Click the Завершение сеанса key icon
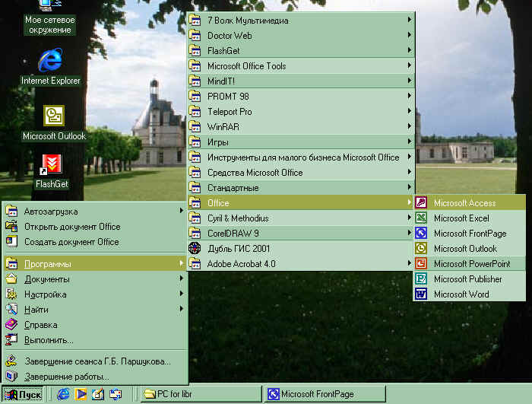 pos(11,361)
